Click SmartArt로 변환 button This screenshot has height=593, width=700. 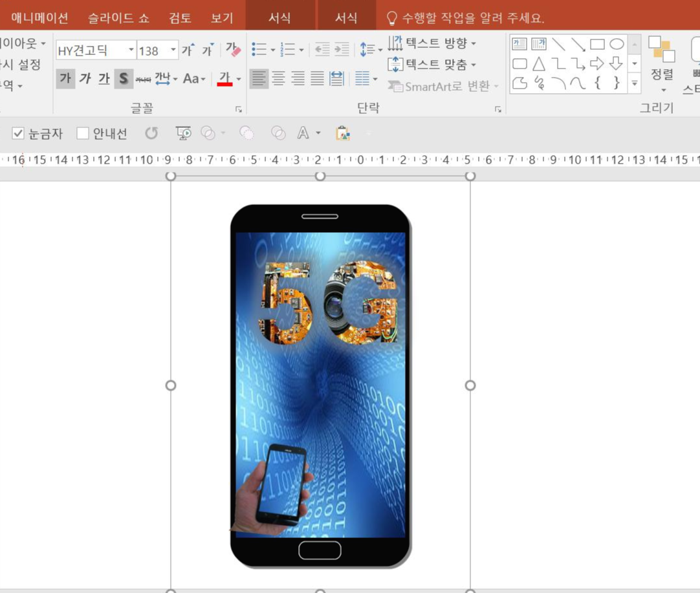[x=443, y=86]
